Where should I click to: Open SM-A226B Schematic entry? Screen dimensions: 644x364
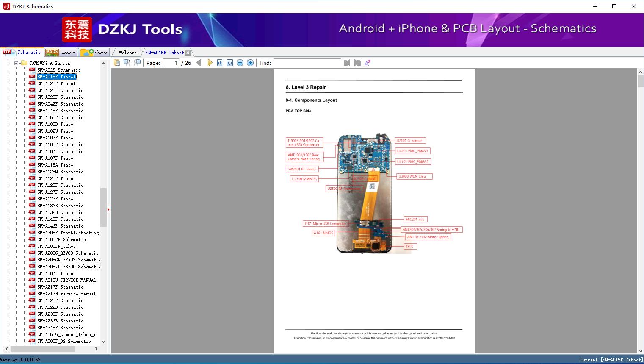(x=60, y=307)
